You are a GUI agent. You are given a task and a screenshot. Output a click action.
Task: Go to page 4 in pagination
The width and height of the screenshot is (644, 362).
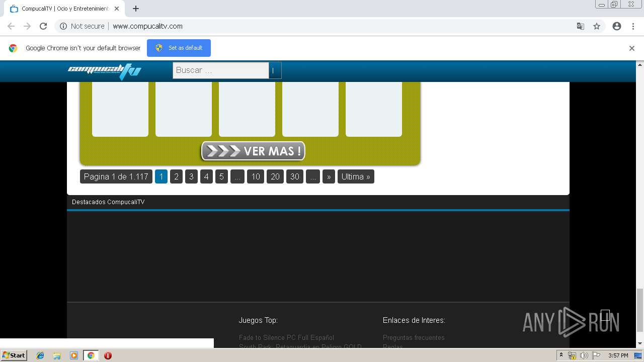click(206, 176)
